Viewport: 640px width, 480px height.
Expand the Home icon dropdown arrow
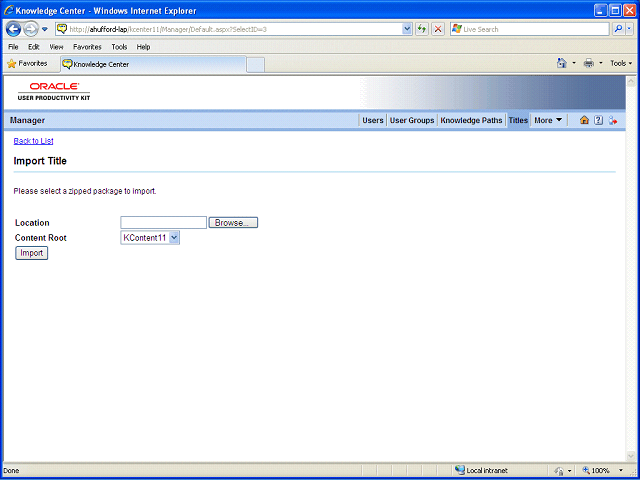[574, 63]
